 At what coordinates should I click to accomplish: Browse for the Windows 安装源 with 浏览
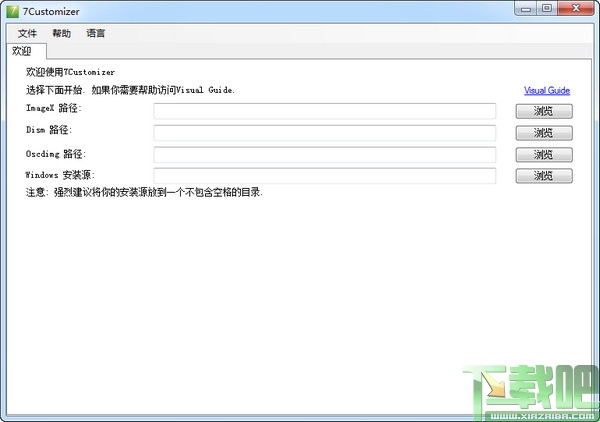tap(544, 176)
